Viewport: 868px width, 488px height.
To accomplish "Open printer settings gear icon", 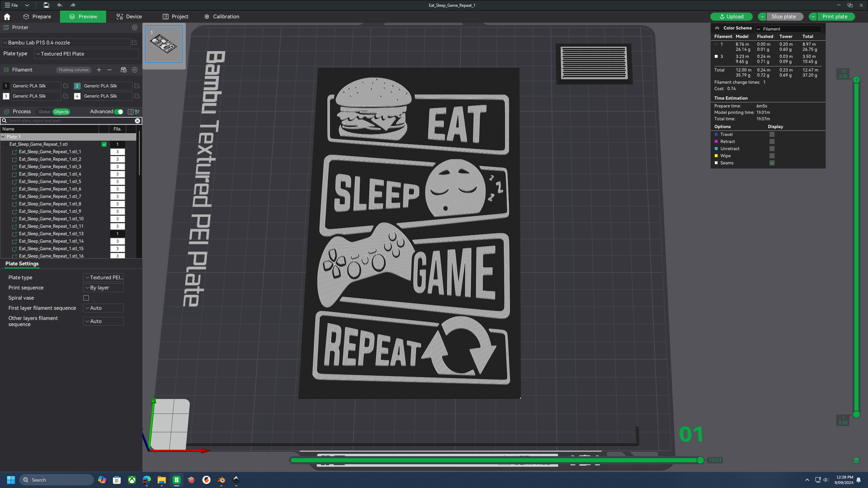I will tap(135, 27).
